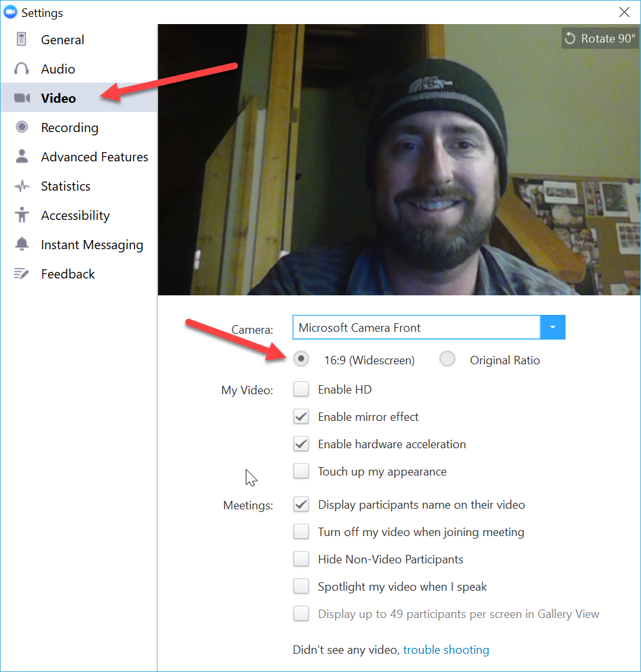Check Turn off my video when joining

coord(301,531)
